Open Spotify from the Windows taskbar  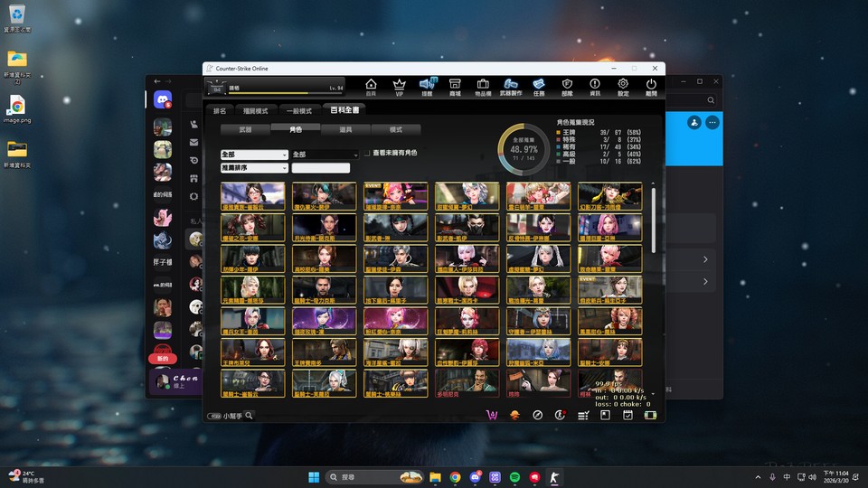coord(514,476)
